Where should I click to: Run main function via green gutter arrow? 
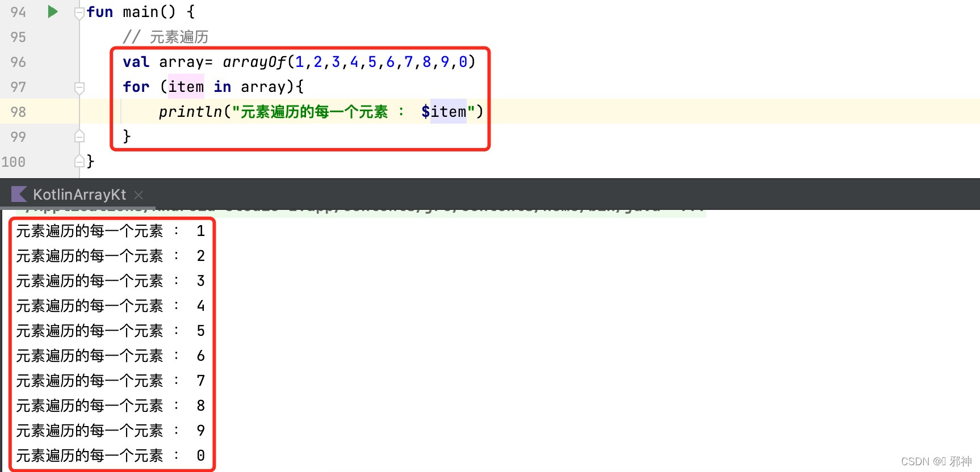pyautogui.click(x=53, y=11)
